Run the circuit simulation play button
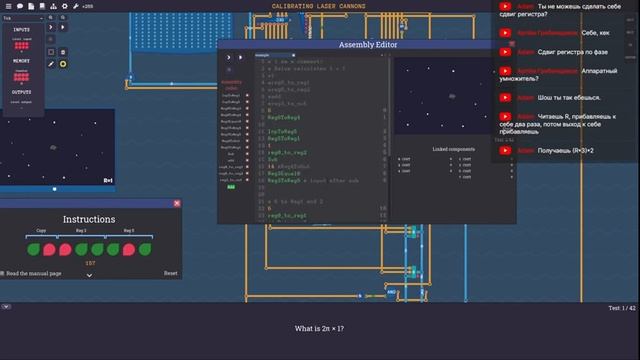Viewport: 640px width, 360px height. coord(63,27)
